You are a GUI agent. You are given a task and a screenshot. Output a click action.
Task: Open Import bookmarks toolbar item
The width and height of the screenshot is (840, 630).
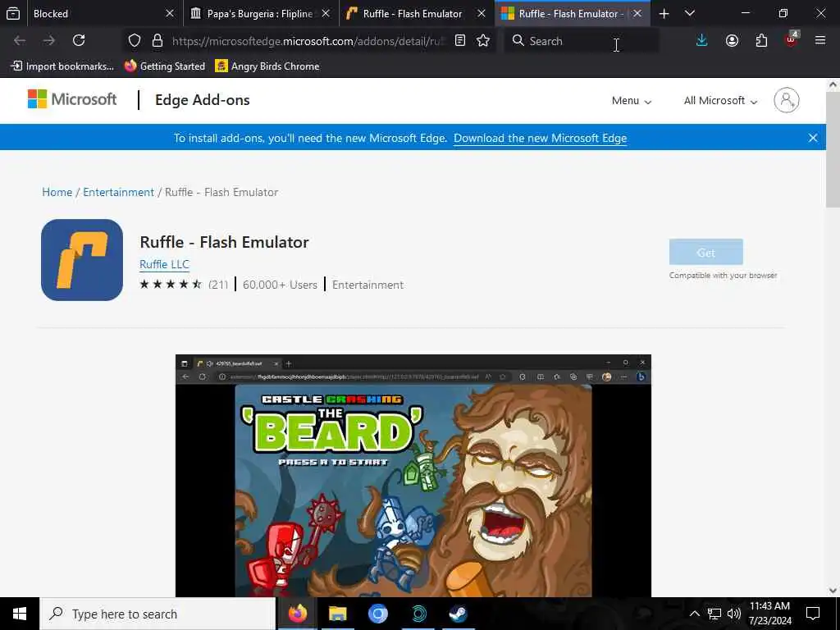[x=62, y=66]
